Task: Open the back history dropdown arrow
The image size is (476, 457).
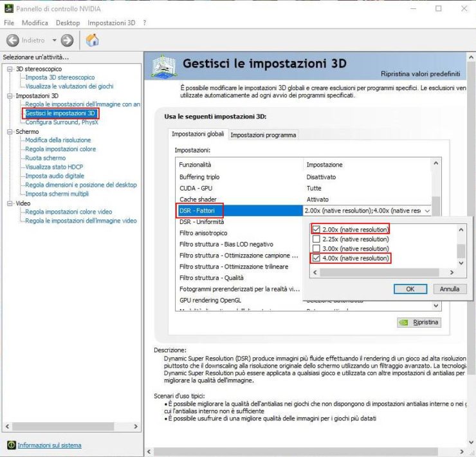Action: 54,41
